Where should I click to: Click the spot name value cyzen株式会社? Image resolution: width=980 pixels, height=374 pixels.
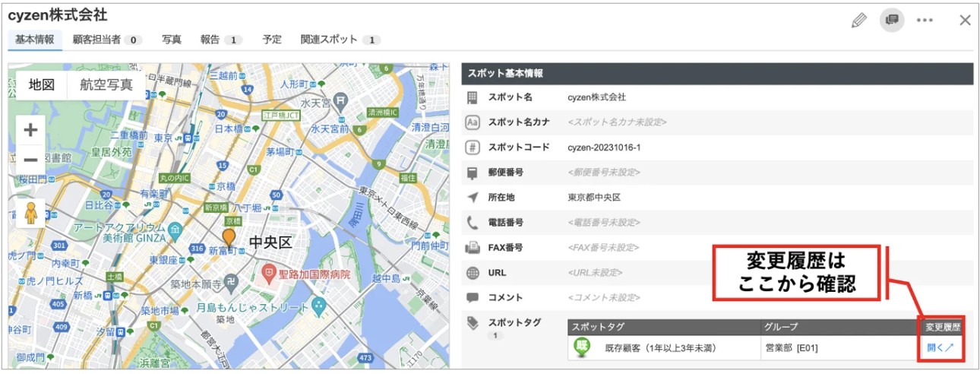596,97
